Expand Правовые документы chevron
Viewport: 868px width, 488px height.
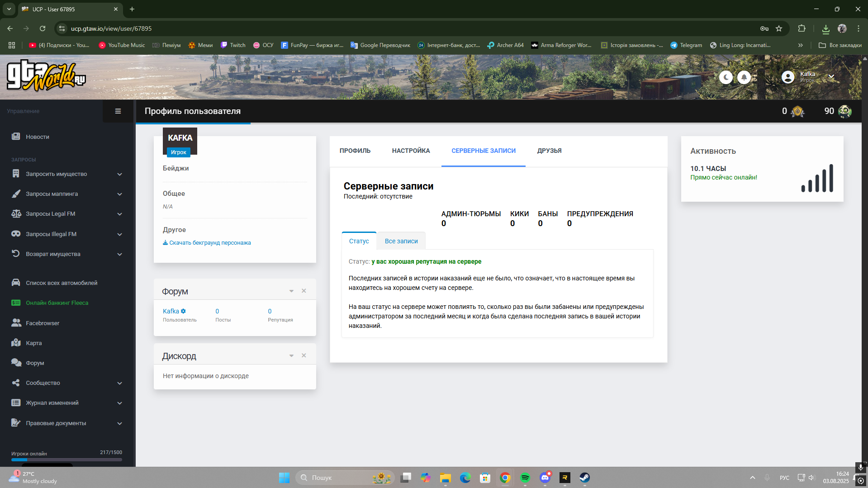pos(120,423)
